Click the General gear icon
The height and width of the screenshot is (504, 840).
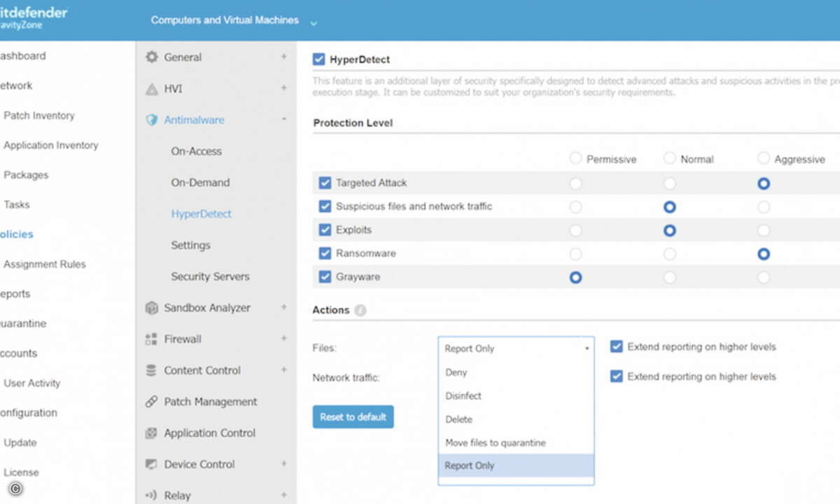(151, 57)
